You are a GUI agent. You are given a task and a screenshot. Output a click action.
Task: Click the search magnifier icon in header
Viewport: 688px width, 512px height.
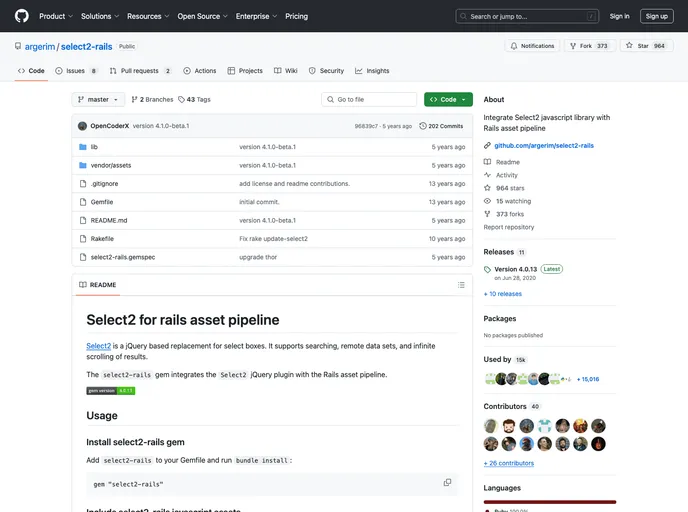[463, 16]
